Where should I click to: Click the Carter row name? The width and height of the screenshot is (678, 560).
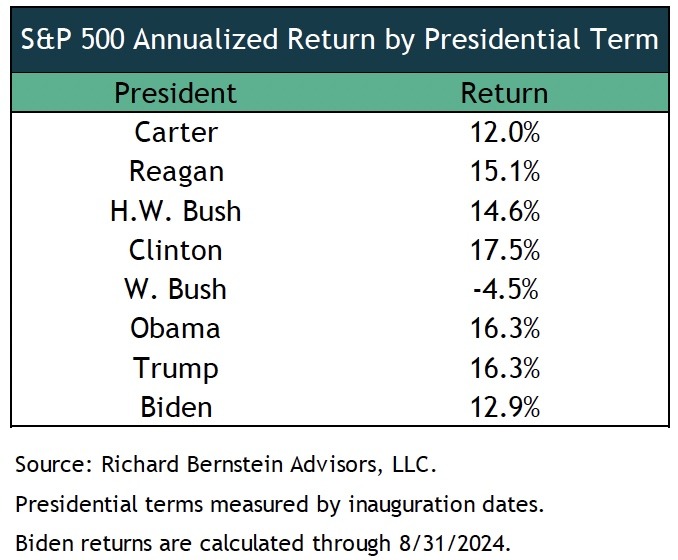tap(175, 132)
